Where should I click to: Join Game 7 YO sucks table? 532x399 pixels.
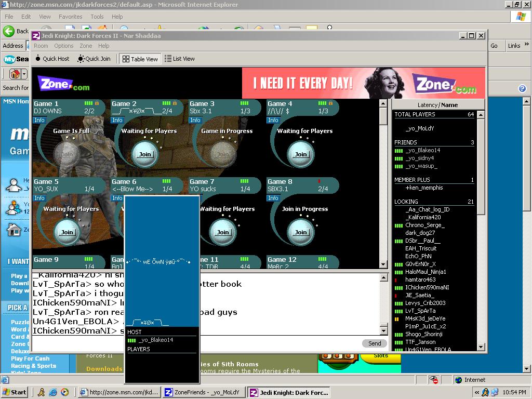click(x=223, y=232)
